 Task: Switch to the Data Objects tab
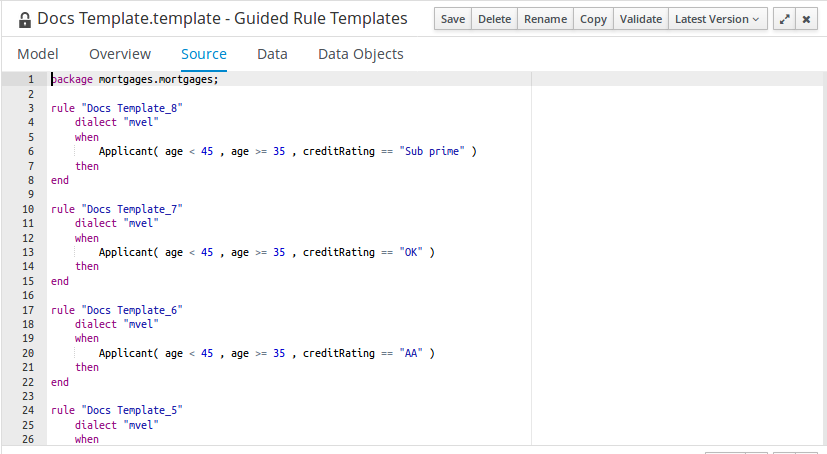pyautogui.click(x=361, y=54)
